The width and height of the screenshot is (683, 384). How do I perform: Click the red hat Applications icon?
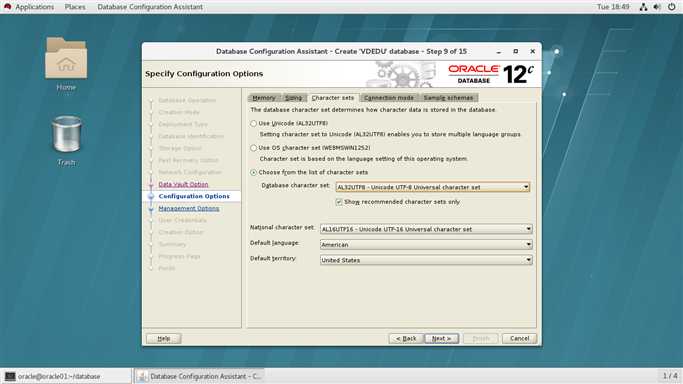click(7, 7)
